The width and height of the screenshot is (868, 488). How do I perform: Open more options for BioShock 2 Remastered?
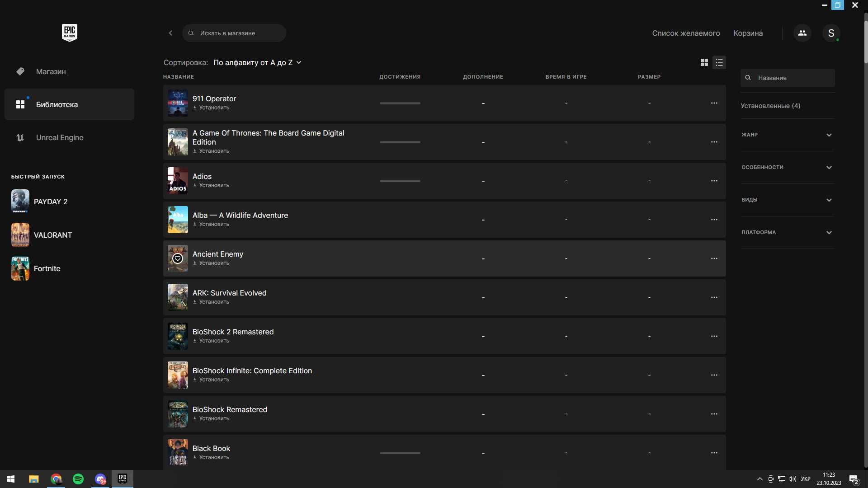coord(714,336)
